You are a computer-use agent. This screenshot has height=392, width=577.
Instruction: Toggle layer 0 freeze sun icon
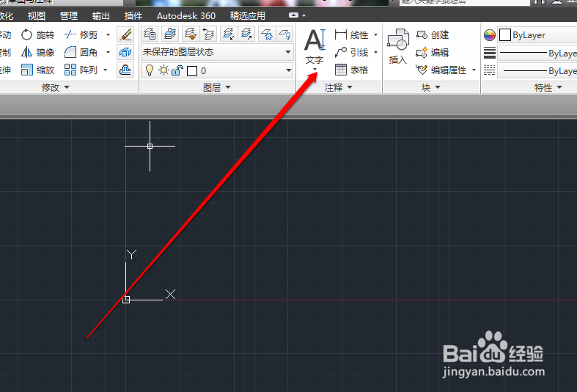click(x=163, y=70)
